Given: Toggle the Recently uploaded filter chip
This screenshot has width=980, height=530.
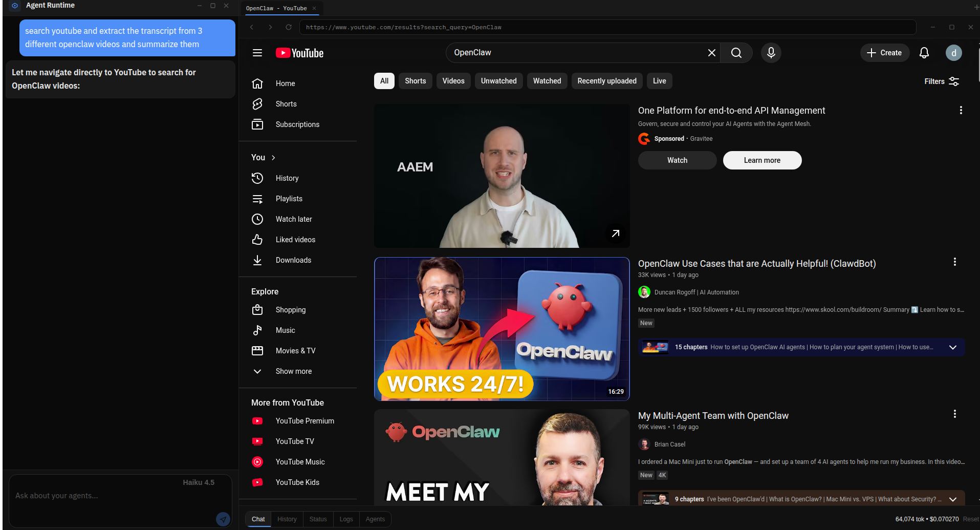Looking at the screenshot, I should 606,81.
